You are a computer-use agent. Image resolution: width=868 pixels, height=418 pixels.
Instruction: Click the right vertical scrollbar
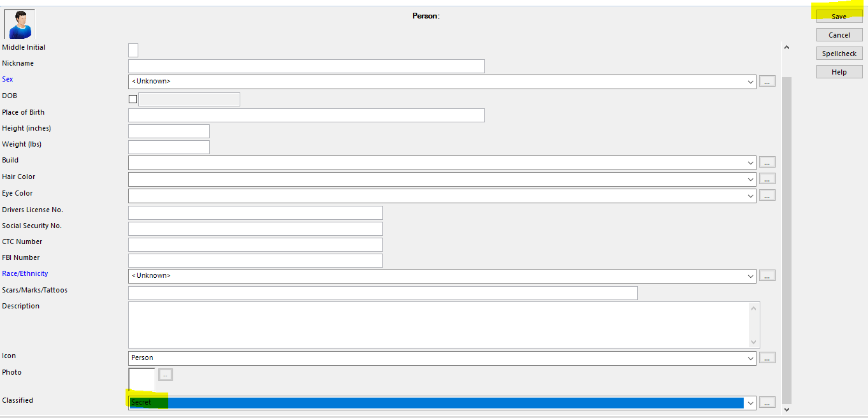786,223
